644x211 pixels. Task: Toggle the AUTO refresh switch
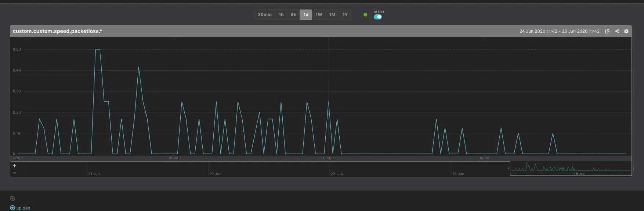[x=378, y=17]
